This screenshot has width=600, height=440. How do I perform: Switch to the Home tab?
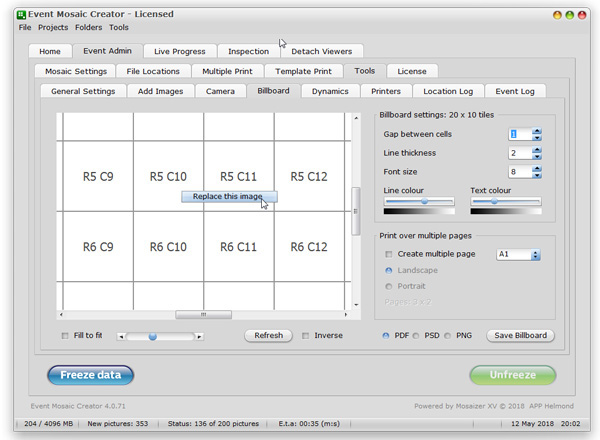click(x=50, y=51)
